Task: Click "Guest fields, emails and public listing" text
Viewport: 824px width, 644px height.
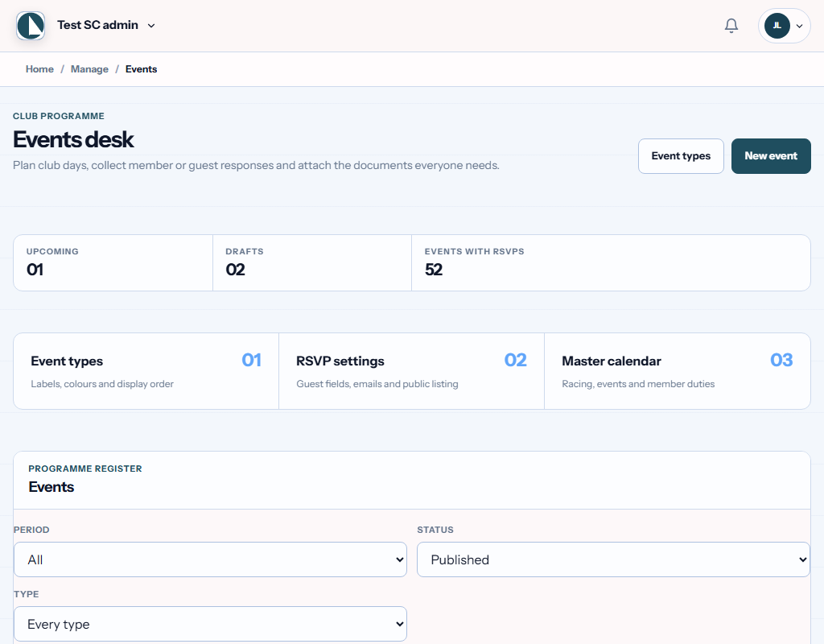Action: [377, 384]
